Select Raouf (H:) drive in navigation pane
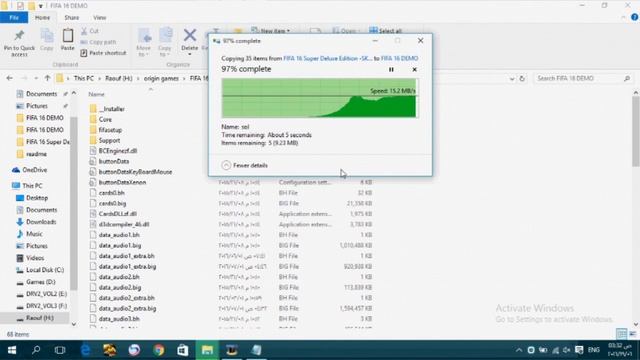 35,318
